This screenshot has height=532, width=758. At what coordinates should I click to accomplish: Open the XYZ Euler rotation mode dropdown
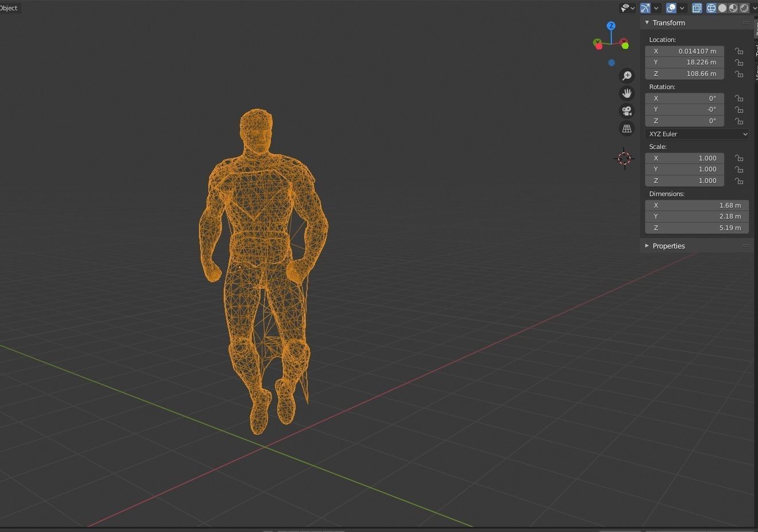[x=697, y=134]
